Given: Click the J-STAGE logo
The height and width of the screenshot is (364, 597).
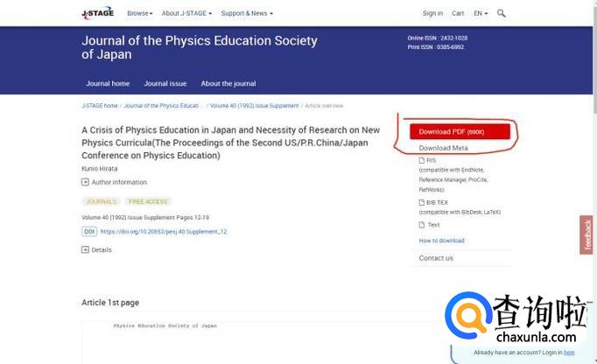Looking at the screenshot, I should (x=96, y=13).
